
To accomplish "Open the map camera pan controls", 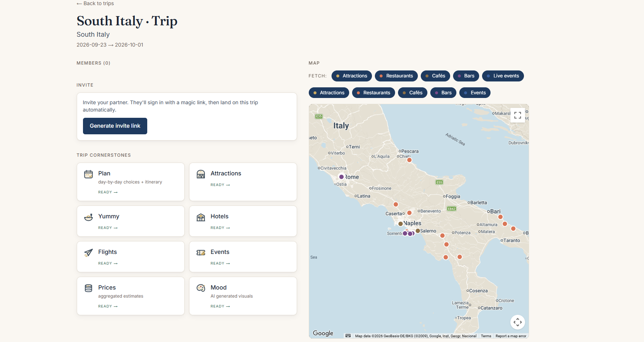I will point(518,322).
